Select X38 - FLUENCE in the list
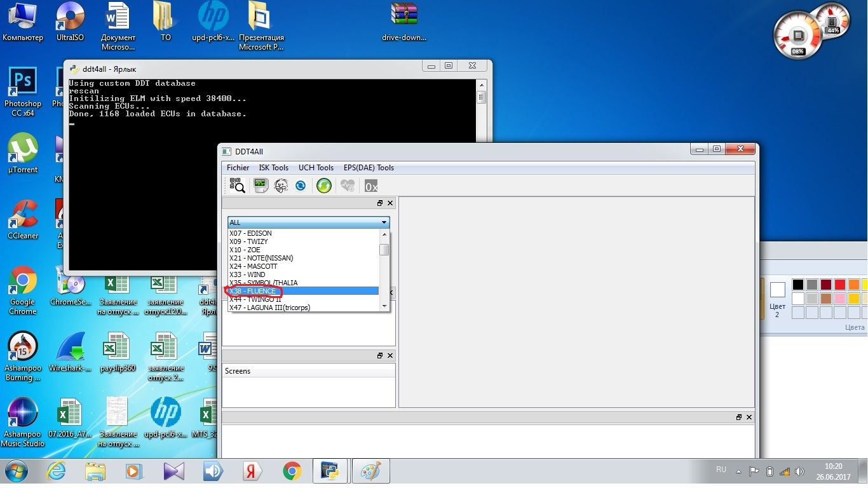Screen dimensions: 868x488 pyautogui.click(x=304, y=291)
